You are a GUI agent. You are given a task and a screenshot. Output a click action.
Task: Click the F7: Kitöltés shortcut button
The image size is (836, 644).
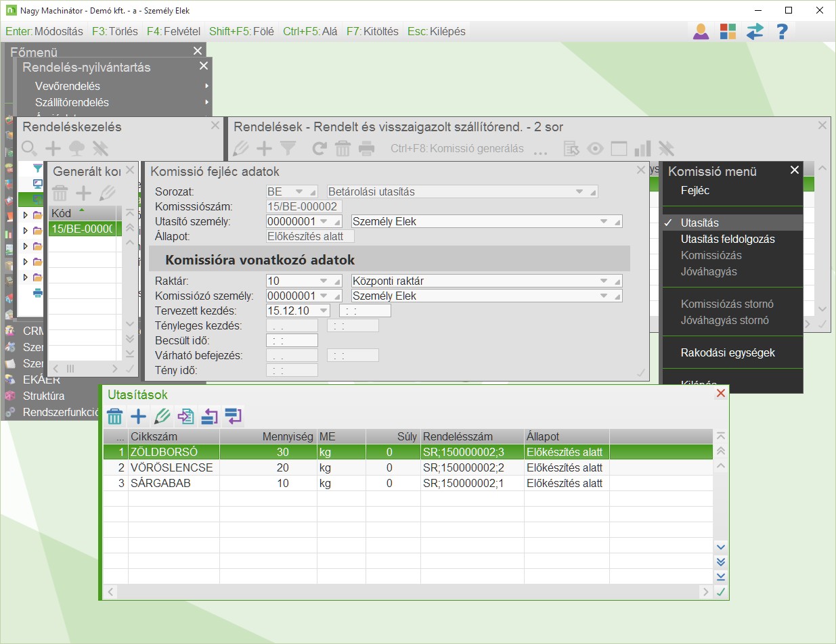tap(372, 31)
